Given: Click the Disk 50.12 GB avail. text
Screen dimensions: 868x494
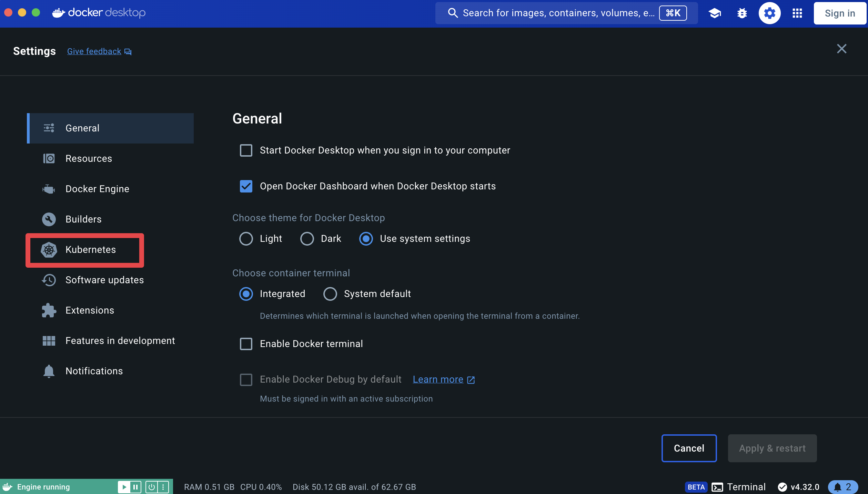Looking at the screenshot, I should (x=354, y=487).
